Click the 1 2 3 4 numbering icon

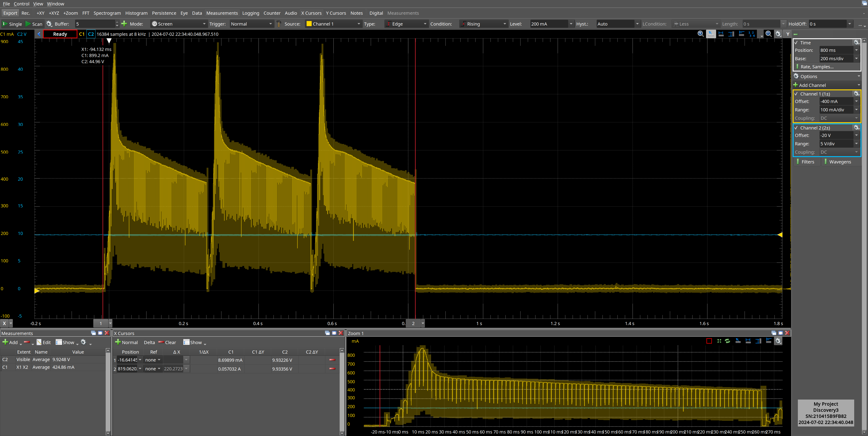752,34
